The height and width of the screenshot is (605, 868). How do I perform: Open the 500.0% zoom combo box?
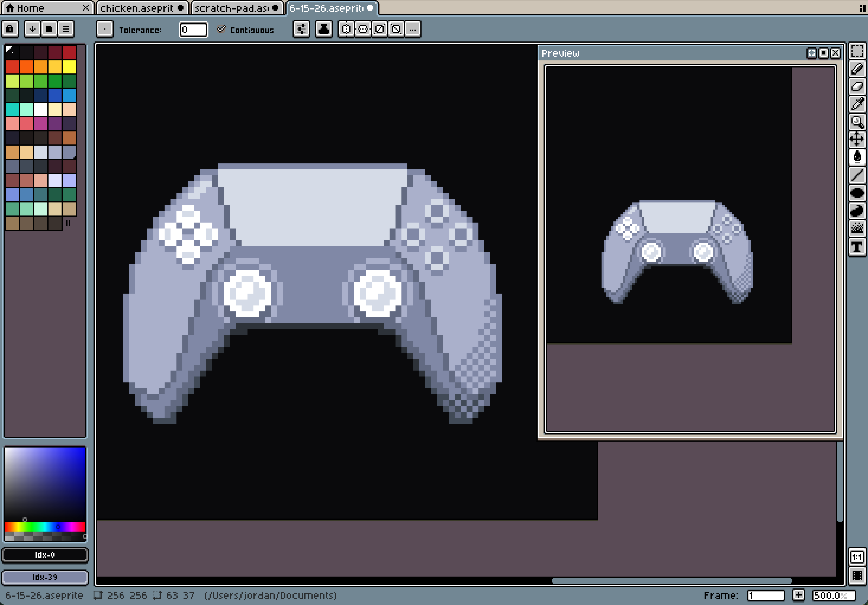point(834,595)
